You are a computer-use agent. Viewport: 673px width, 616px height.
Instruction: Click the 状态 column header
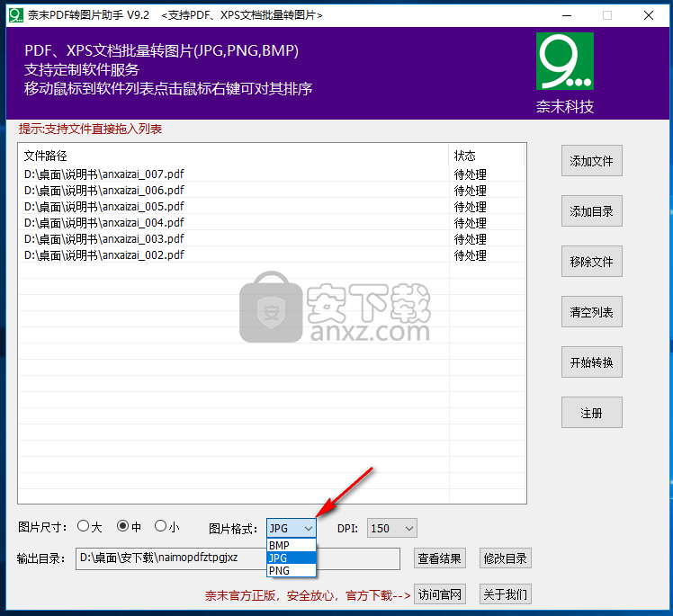click(486, 156)
